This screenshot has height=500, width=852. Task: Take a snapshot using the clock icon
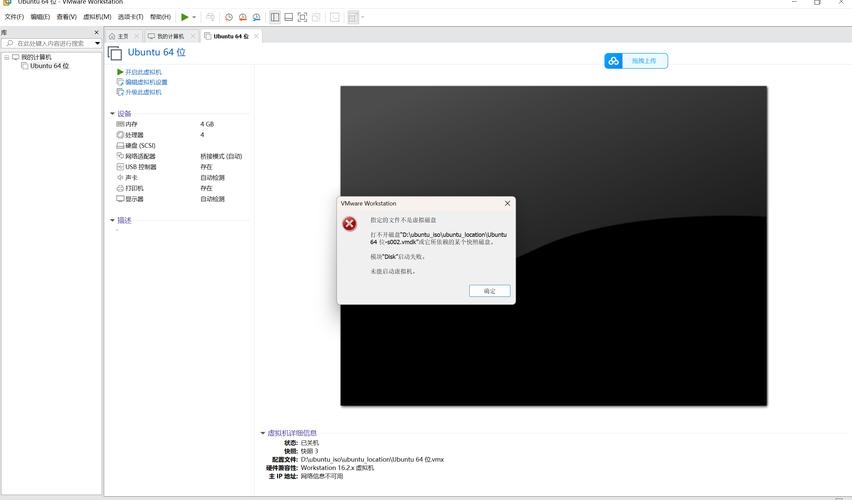pyautogui.click(x=229, y=17)
